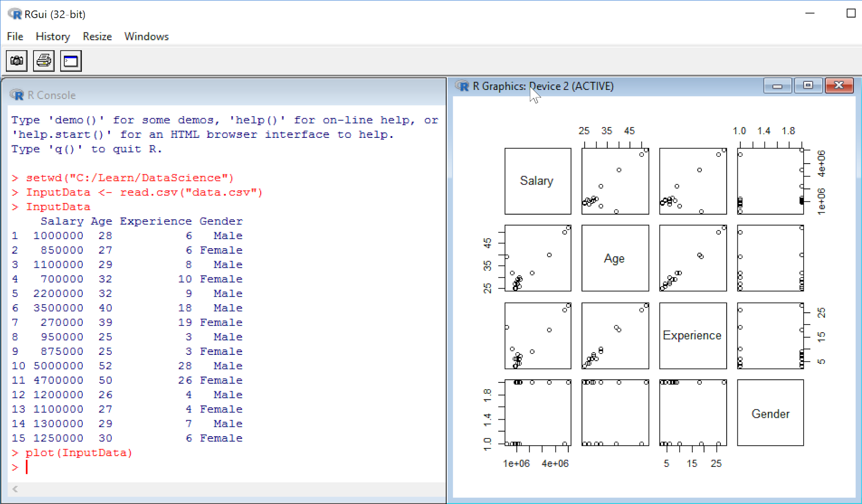
Task: Click salary value 3500000 in row 6
Action: pyautogui.click(x=58, y=308)
